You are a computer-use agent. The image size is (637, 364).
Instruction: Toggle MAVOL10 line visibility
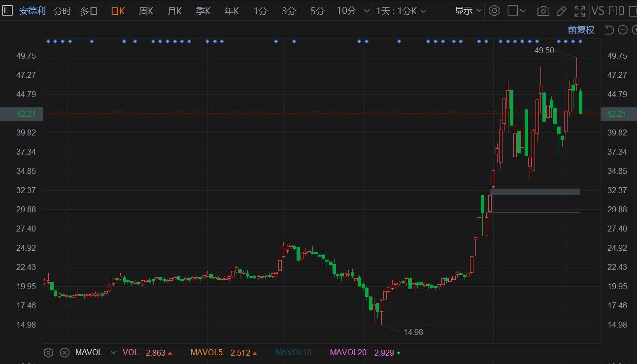(294, 353)
